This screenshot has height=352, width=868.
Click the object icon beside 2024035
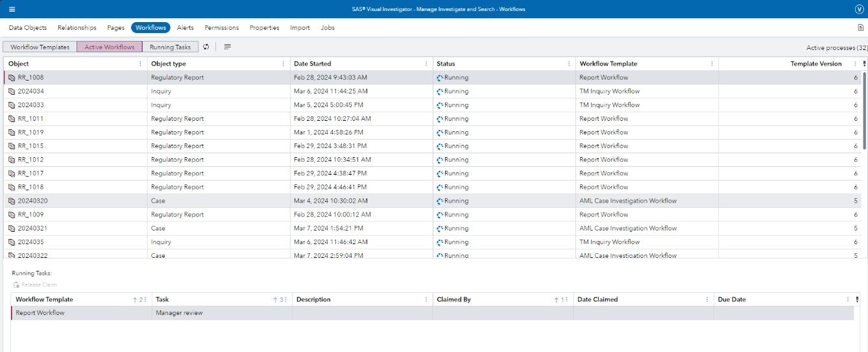point(12,242)
